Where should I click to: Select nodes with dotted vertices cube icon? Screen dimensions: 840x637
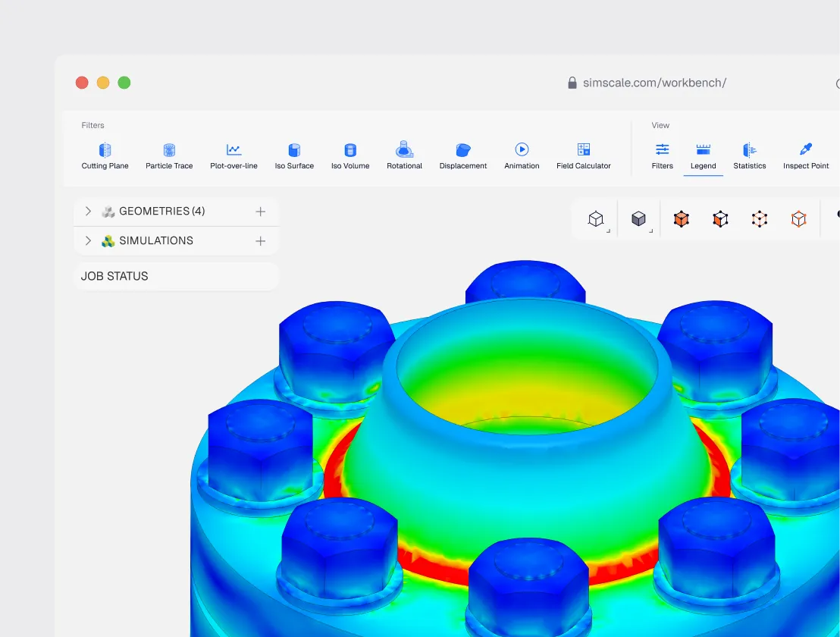pos(760,219)
